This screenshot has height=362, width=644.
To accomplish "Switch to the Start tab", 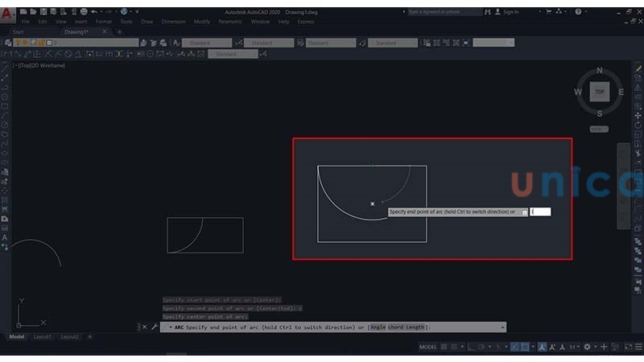I will [18, 31].
